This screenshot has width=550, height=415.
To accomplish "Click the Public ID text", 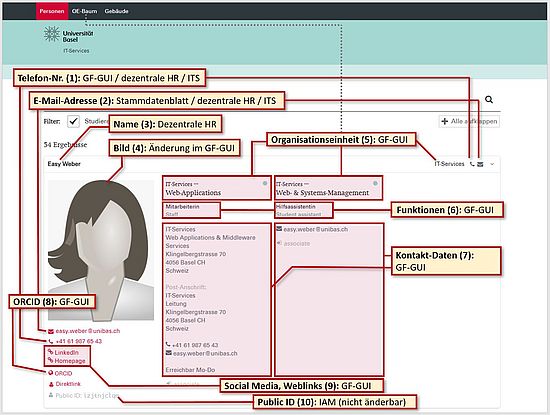I will tap(87, 395).
